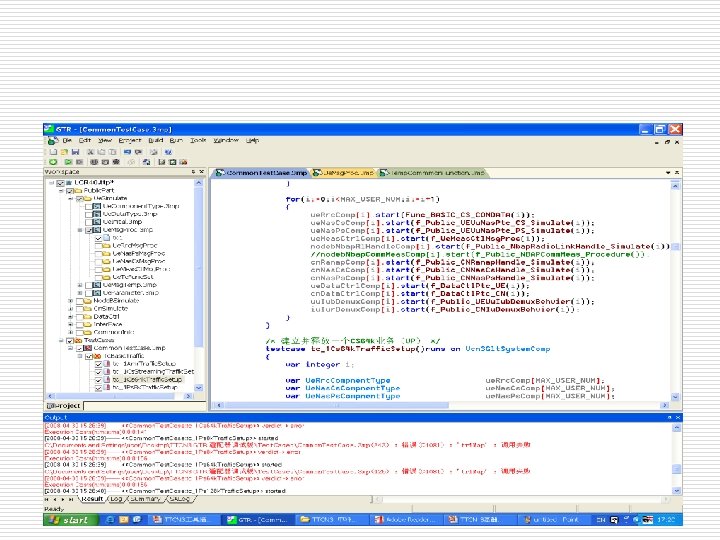
Task: Expand the Interface folder
Action: point(71,324)
